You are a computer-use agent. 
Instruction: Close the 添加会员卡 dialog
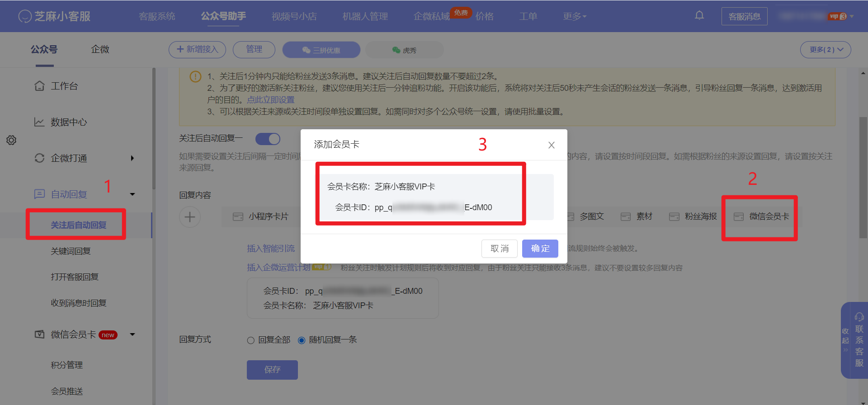[552, 145]
